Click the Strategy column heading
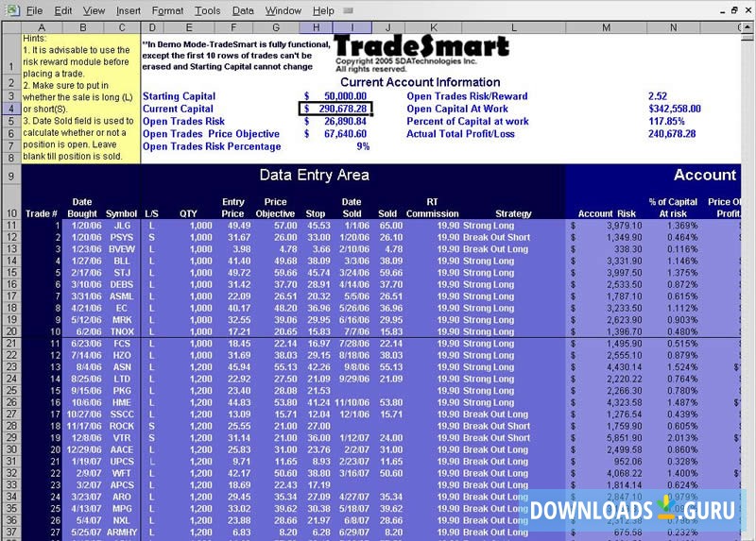The height and width of the screenshot is (541, 756). [513, 213]
